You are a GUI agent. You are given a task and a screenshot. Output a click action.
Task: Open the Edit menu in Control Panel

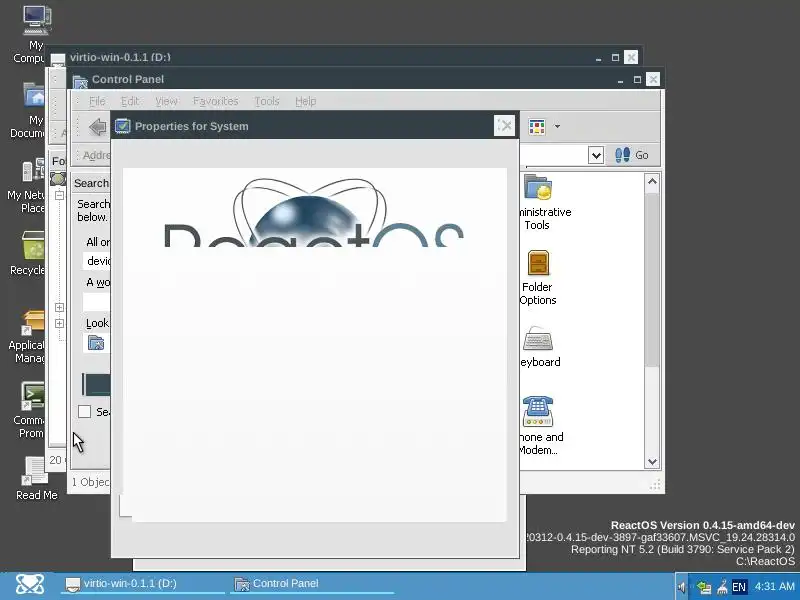coord(130,101)
